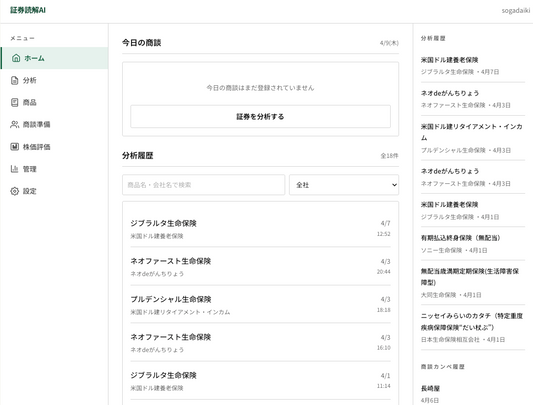This screenshot has width=533, height=405.
Task: Select 米国ドル建リタイアメント・インカム in right panel
Action: (473, 138)
